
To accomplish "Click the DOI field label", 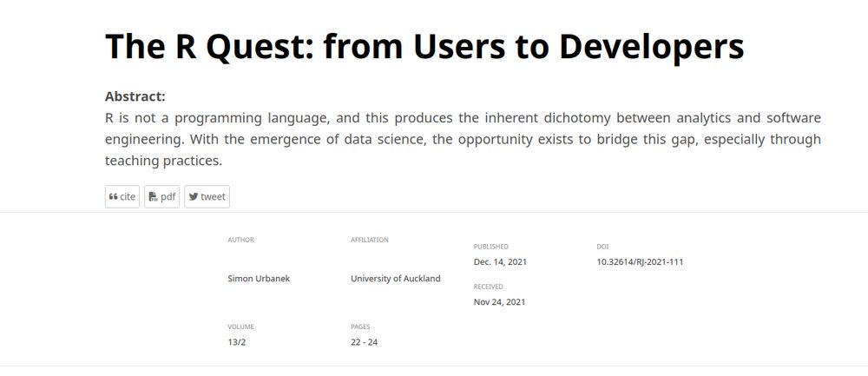I will tap(602, 247).
